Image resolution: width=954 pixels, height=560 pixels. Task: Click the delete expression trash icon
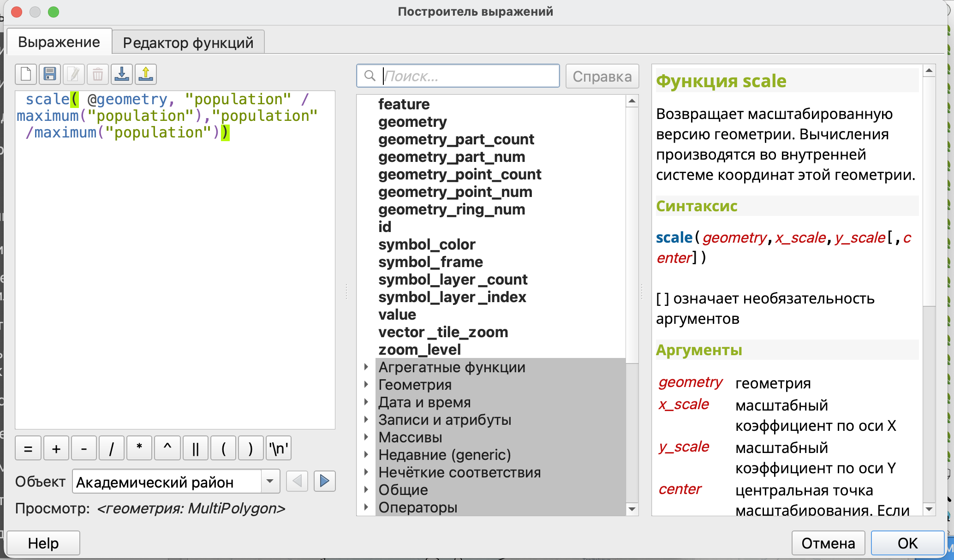(x=98, y=74)
